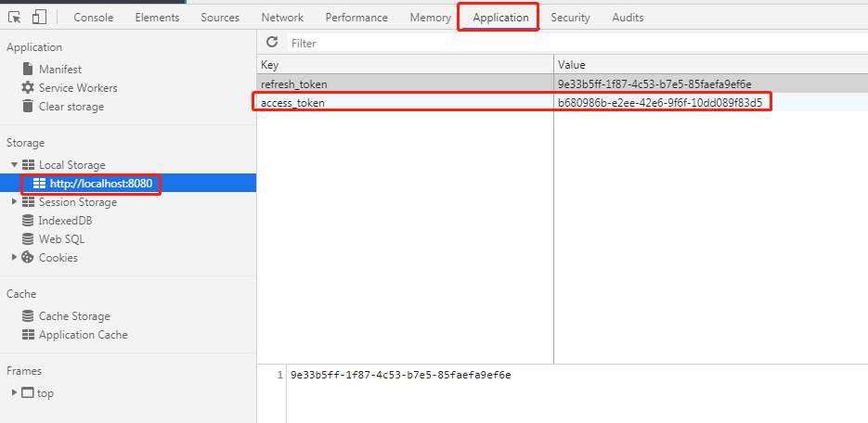Viewport: 868px width, 423px height.
Task: Click the localhost:8080 table icon
Action: coord(39,184)
